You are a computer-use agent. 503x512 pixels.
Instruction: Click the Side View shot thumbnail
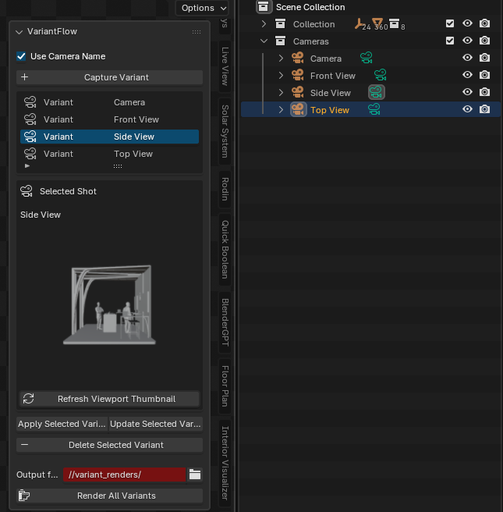pyautogui.click(x=110, y=305)
